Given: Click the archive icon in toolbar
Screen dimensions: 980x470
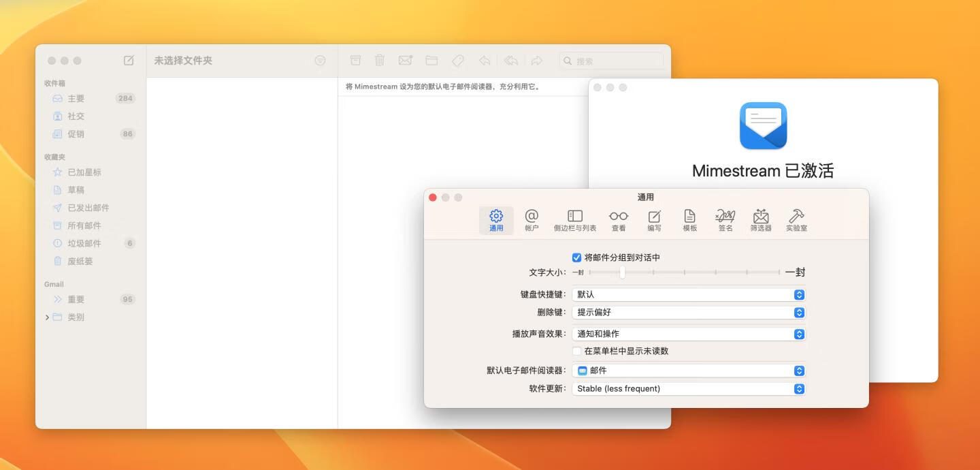Looking at the screenshot, I should coord(355,61).
